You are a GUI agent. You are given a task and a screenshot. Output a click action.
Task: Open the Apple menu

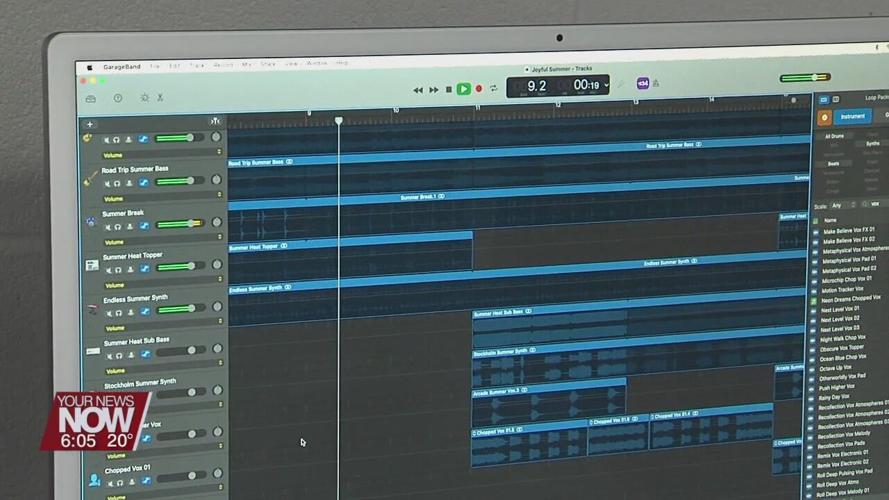pyautogui.click(x=89, y=67)
